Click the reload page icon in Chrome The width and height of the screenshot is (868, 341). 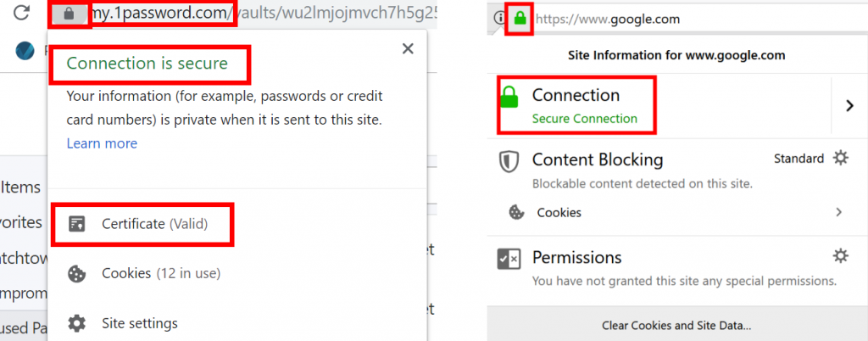pos(21,13)
